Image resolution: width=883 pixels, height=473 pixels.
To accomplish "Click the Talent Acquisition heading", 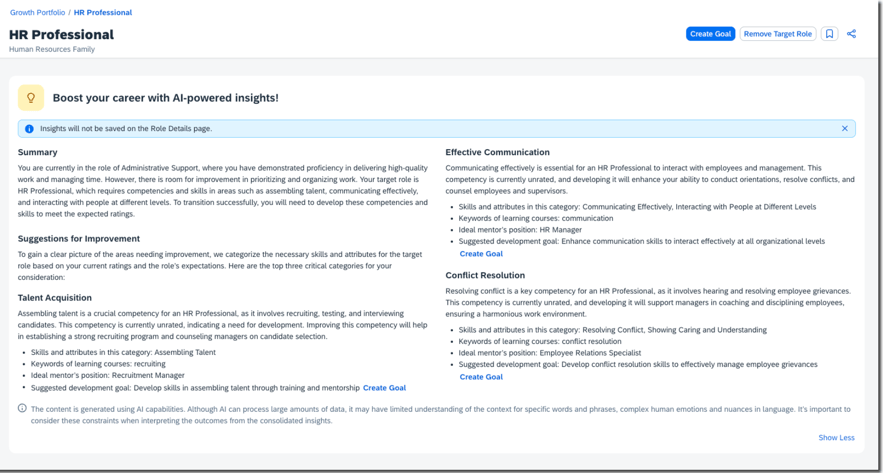I will [55, 298].
